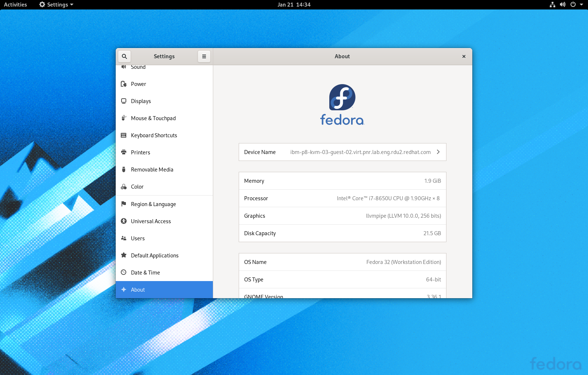Select Keyboard Shortcuts in the sidebar
The image size is (588, 375).
pyautogui.click(x=164, y=135)
